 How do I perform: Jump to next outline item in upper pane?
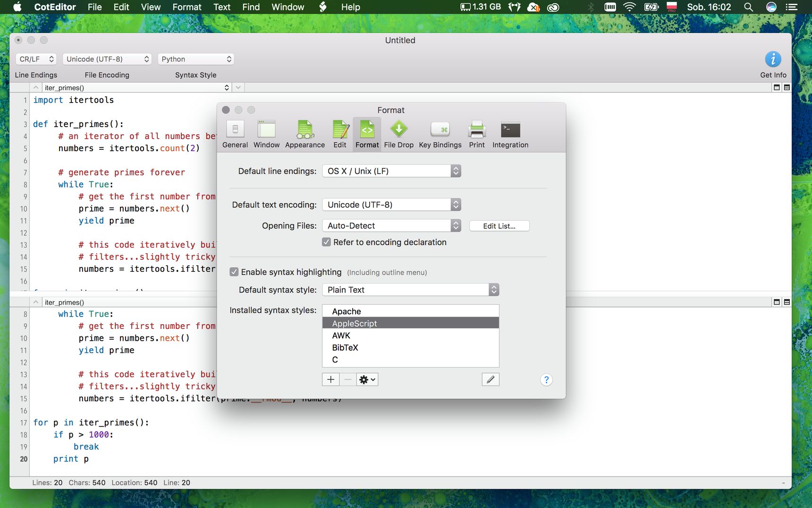point(238,87)
